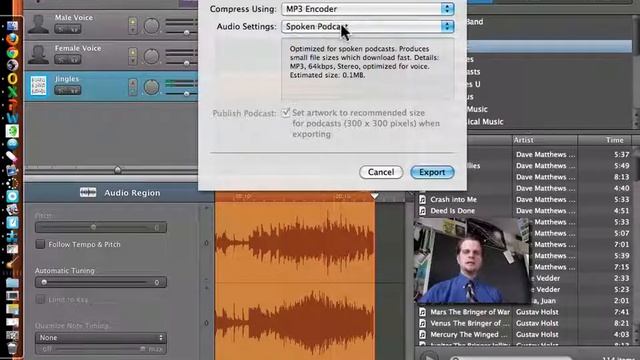Click the timeline zoom slider below track list
This screenshot has width=640, height=360.
click(118, 169)
